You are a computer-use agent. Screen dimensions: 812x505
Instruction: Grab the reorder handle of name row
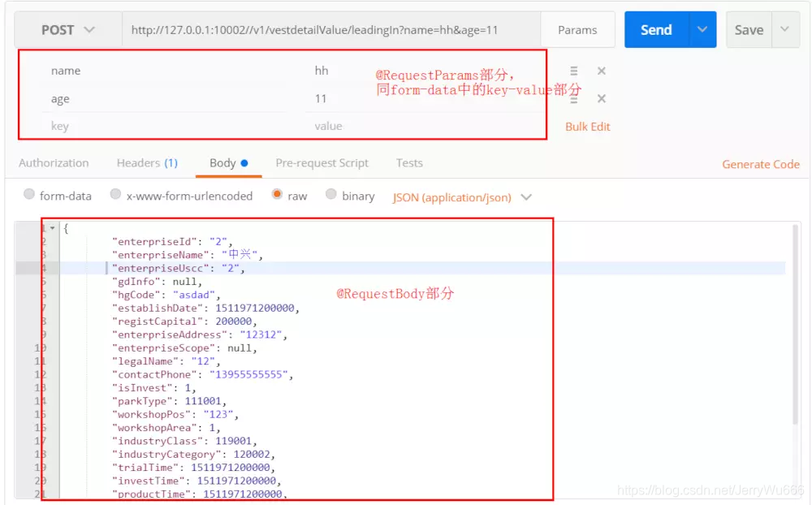click(574, 71)
